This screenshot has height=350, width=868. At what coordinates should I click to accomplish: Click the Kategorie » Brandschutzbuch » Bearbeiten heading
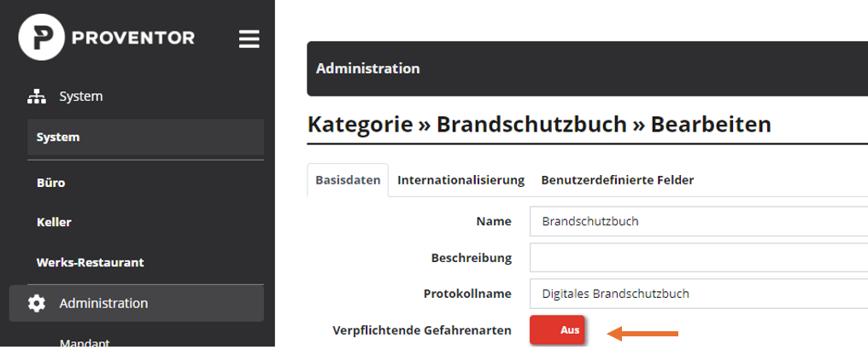538,125
